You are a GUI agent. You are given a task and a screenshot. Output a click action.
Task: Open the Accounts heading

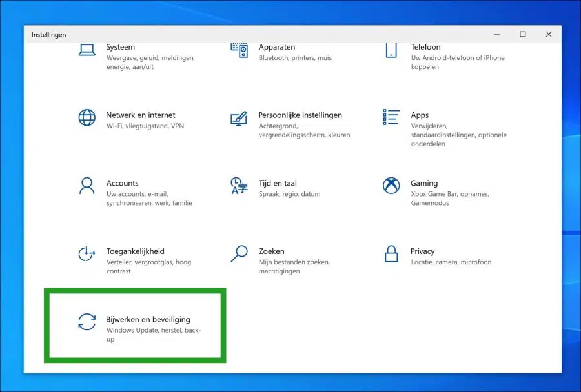[x=122, y=183]
